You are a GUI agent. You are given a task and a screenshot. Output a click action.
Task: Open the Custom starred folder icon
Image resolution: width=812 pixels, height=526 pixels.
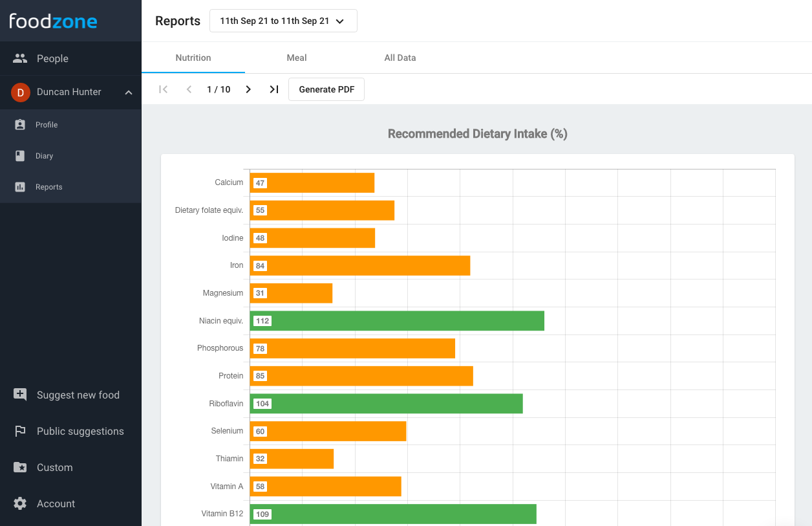pyautogui.click(x=20, y=467)
